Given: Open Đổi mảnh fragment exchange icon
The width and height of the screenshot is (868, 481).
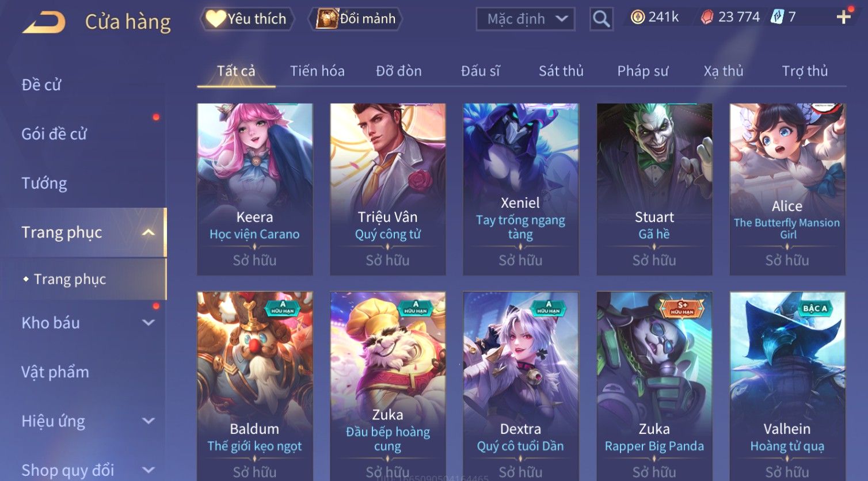Looking at the screenshot, I should 327,19.
